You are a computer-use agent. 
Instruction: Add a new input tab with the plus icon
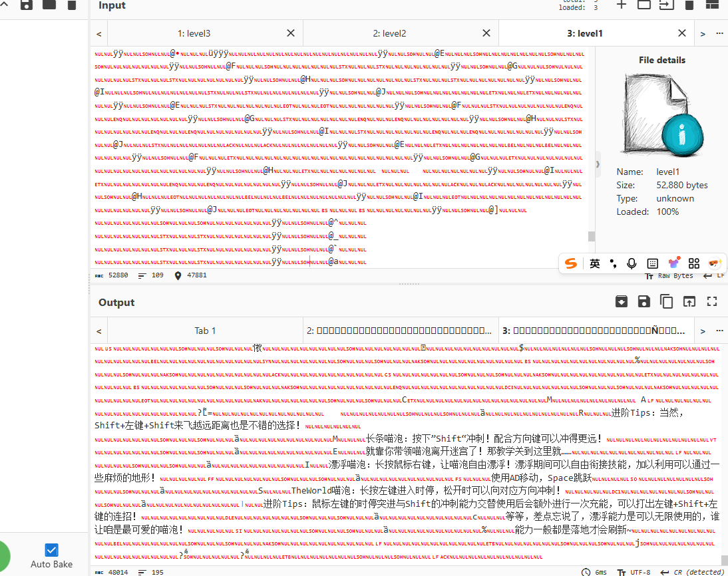(622, 5)
